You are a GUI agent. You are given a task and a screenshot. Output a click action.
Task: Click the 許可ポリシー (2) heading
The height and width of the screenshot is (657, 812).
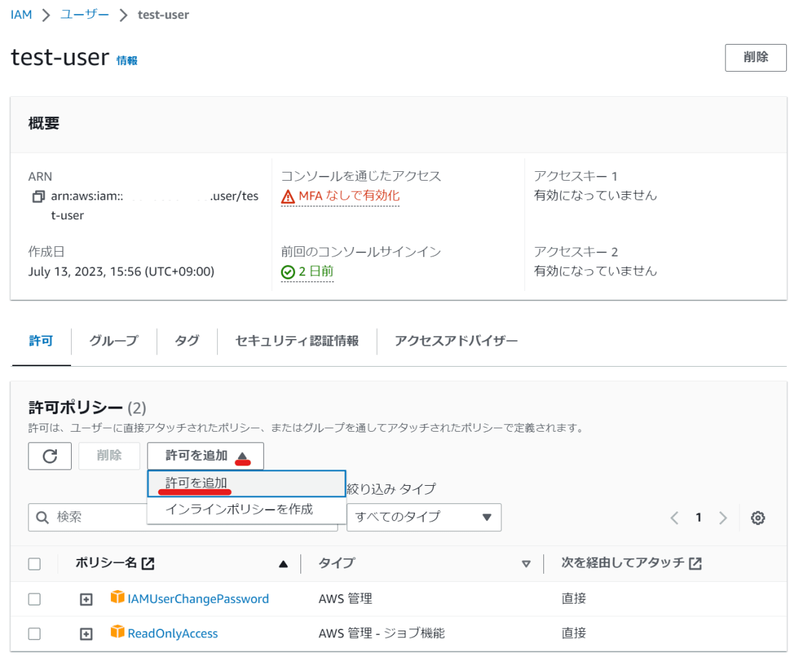click(87, 408)
